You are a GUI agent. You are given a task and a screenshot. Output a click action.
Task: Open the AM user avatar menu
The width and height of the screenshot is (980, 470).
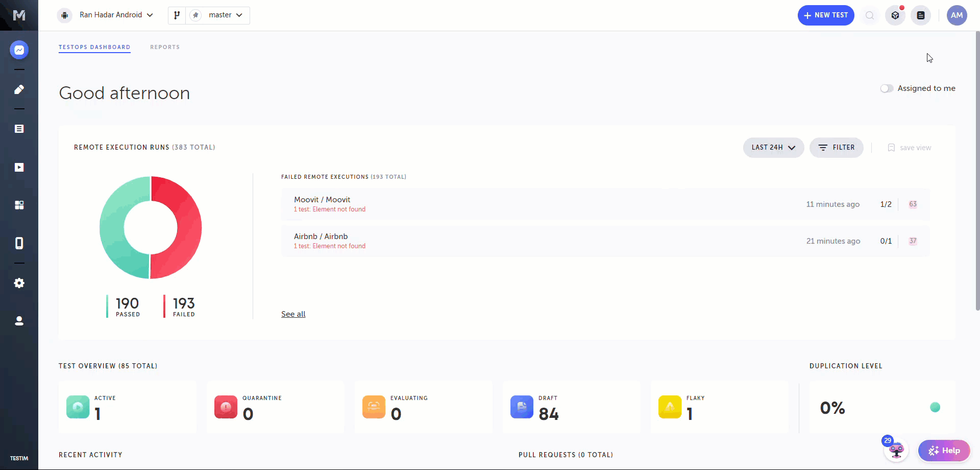(957, 15)
